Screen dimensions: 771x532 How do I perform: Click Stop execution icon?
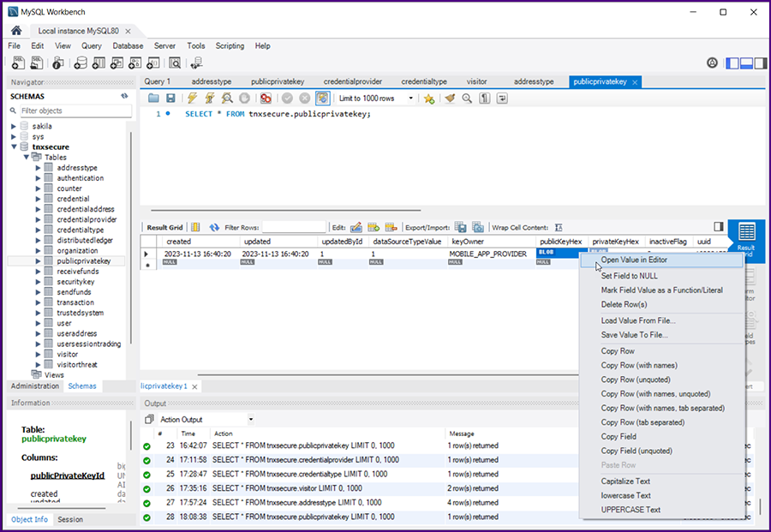coord(244,99)
